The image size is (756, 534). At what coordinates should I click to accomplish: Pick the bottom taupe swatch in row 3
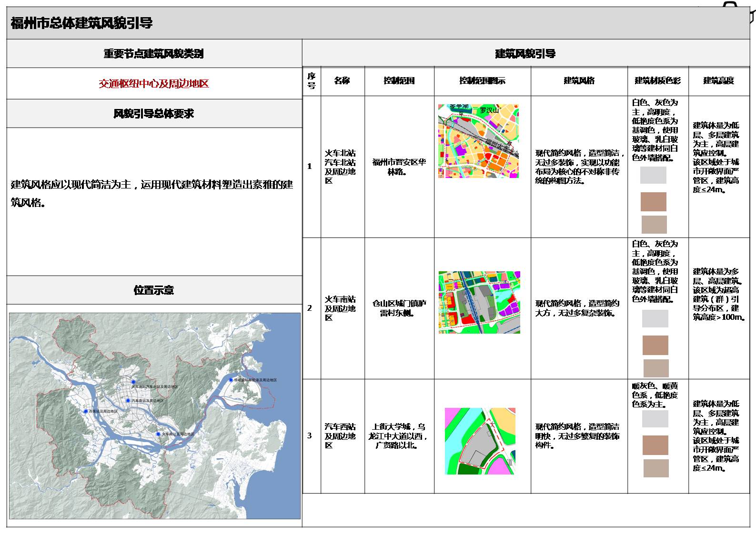click(655, 468)
